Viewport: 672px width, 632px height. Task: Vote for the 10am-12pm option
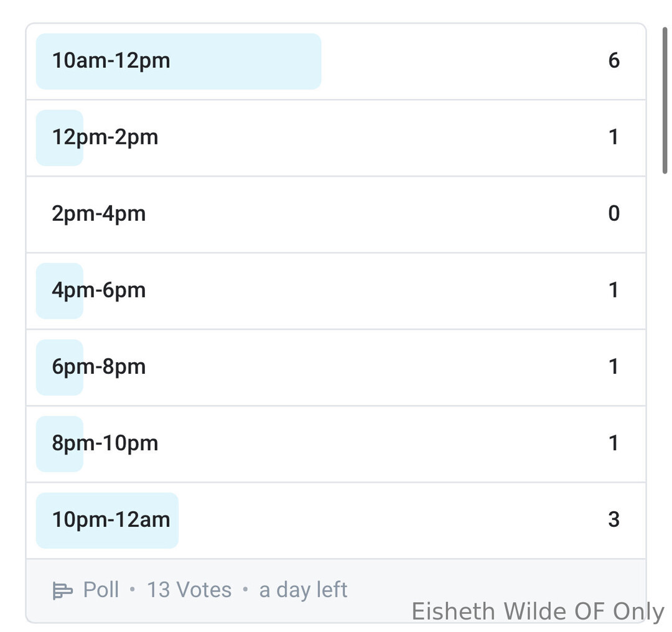111,61
